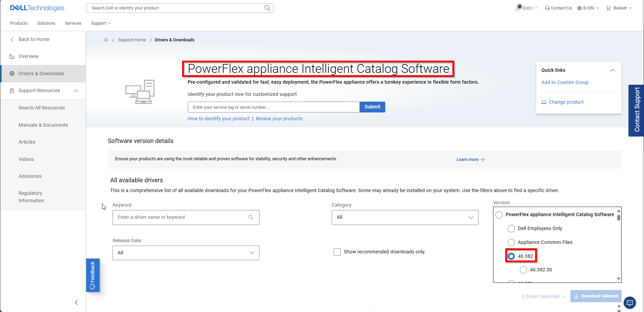The width and height of the screenshot is (644, 312).
Task: Collapse the Support Resources section
Action: pyautogui.click(x=76, y=90)
